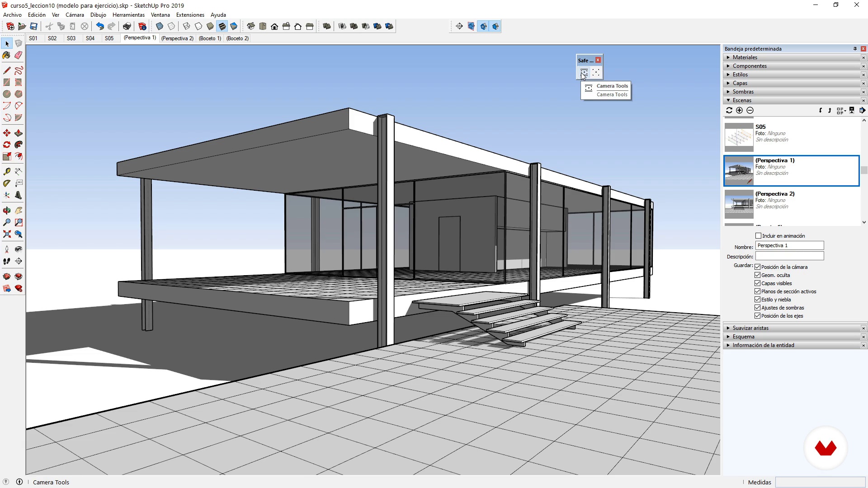Click the Remove Scene minus icon

coord(750,110)
